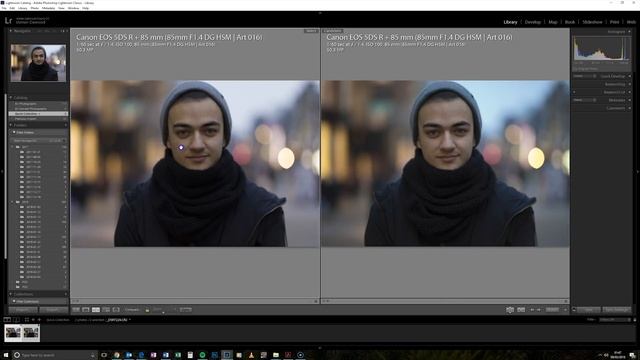Screen dimensions: 640x360
Task: Select previous photo arrow in compare toolbar
Action: [x=532, y=310]
